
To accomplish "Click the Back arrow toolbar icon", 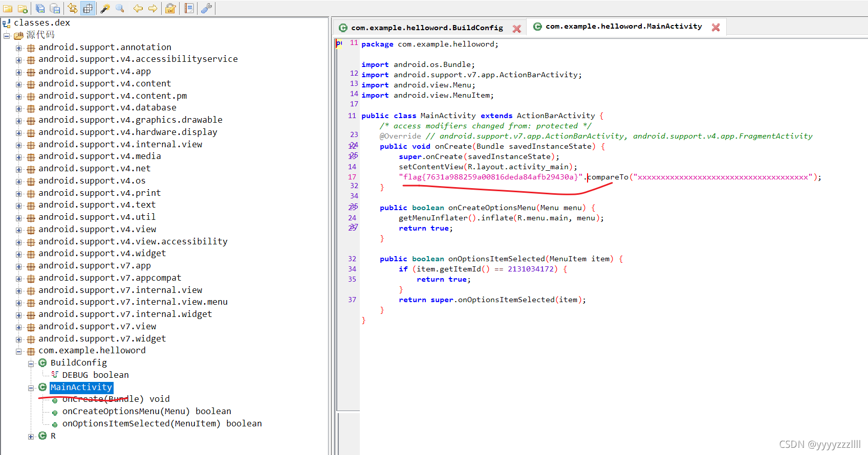I will pyautogui.click(x=138, y=8).
